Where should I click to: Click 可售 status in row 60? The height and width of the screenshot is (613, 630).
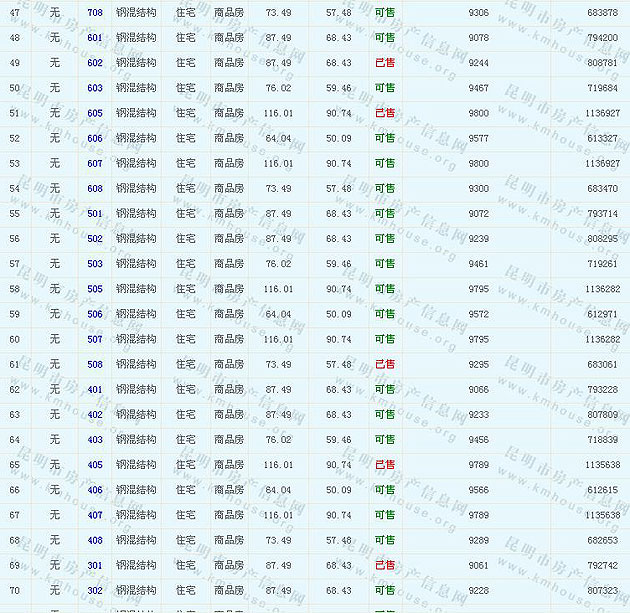point(385,339)
